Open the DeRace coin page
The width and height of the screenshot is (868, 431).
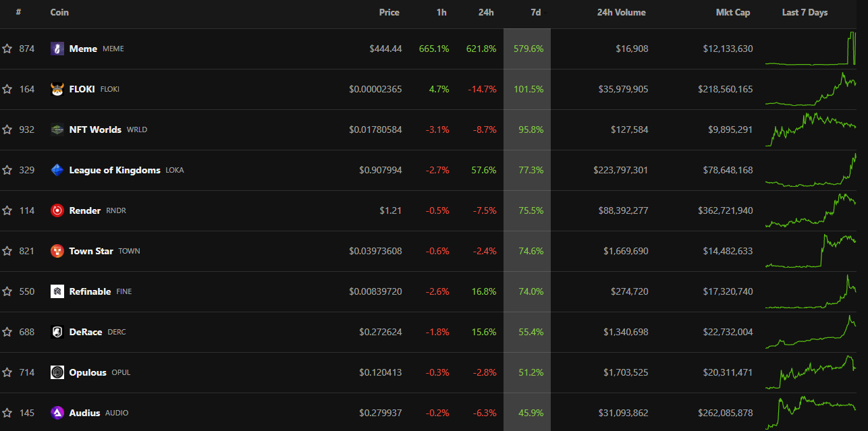86,332
